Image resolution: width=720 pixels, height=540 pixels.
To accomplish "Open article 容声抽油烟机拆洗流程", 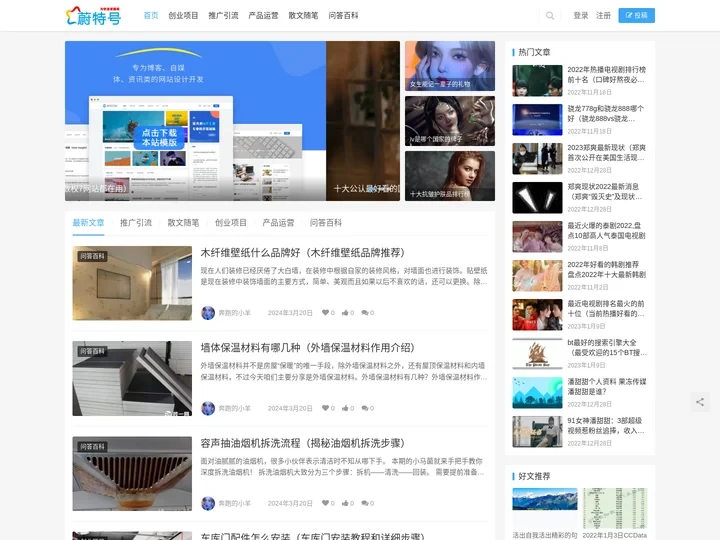I will pos(303,443).
